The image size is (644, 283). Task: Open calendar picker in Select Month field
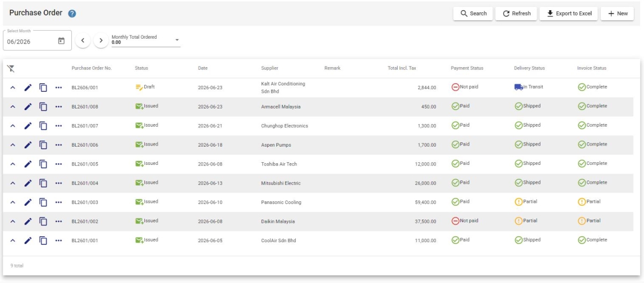[61, 41]
